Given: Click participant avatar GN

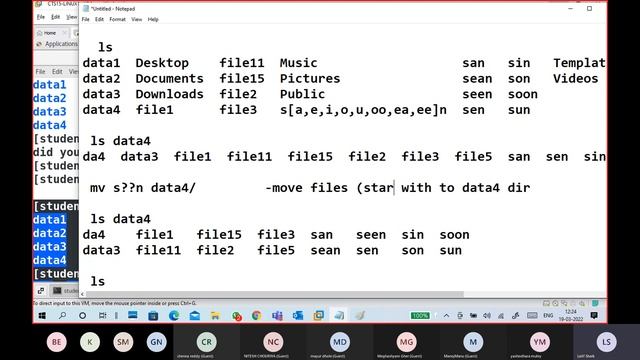Looking at the screenshot, I should pos(156,342).
